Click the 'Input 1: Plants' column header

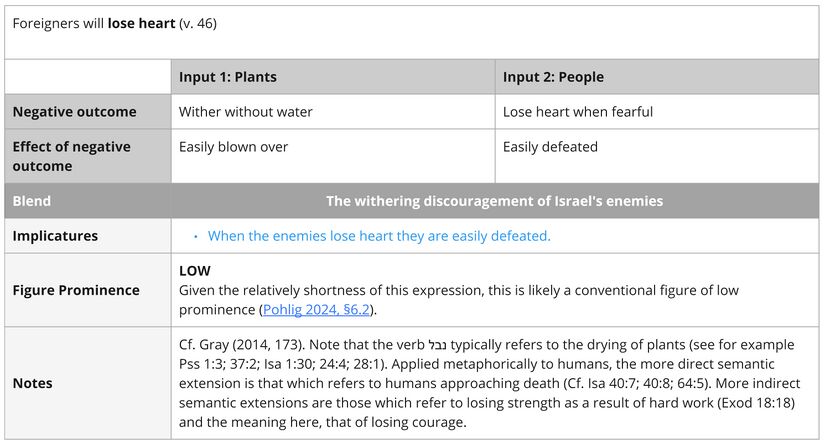pos(228,77)
